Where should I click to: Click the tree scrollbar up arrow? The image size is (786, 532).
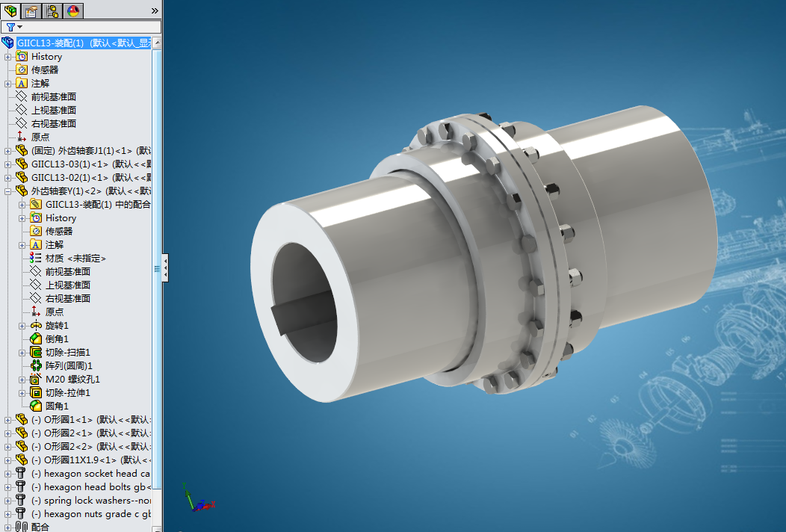[x=157, y=43]
